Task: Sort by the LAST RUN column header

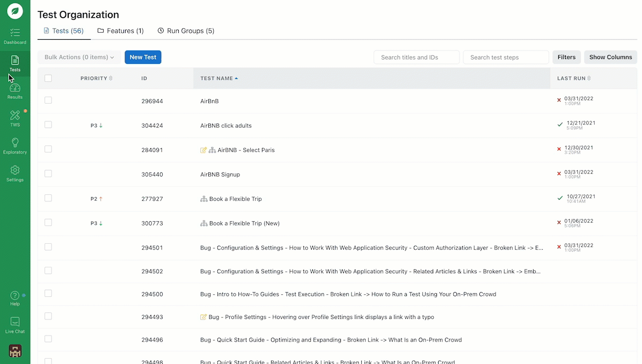Action: 574,78
